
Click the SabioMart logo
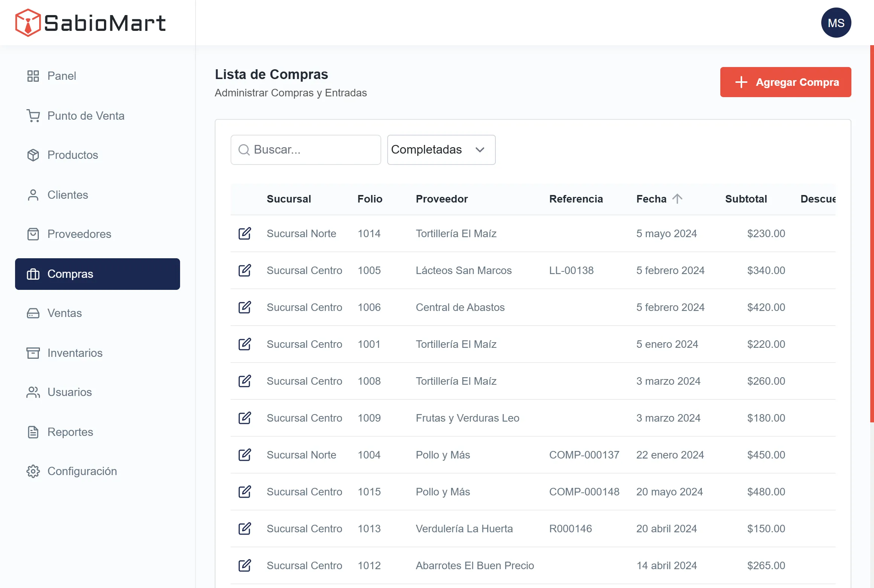click(90, 23)
